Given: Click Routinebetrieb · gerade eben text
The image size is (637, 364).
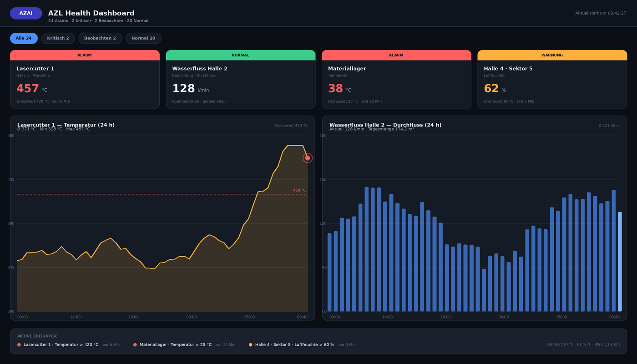Looking at the screenshot, I should click(x=199, y=101).
